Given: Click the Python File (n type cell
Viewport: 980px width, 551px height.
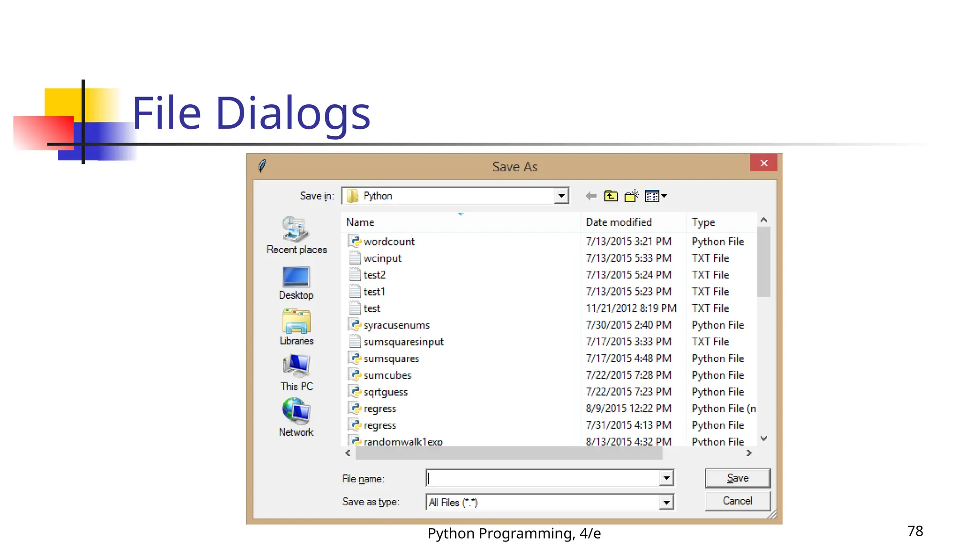Looking at the screenshot, I should pos(724,408).
